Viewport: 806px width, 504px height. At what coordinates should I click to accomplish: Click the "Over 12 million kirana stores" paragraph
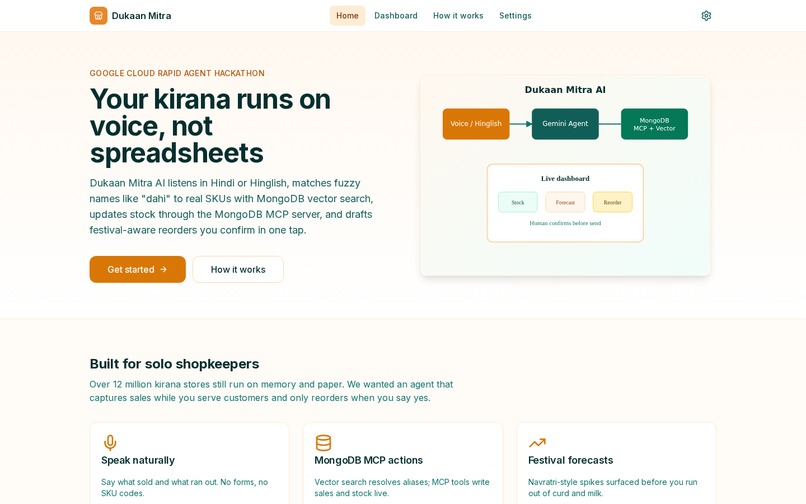pyautogui.click(x=271, y=391)
